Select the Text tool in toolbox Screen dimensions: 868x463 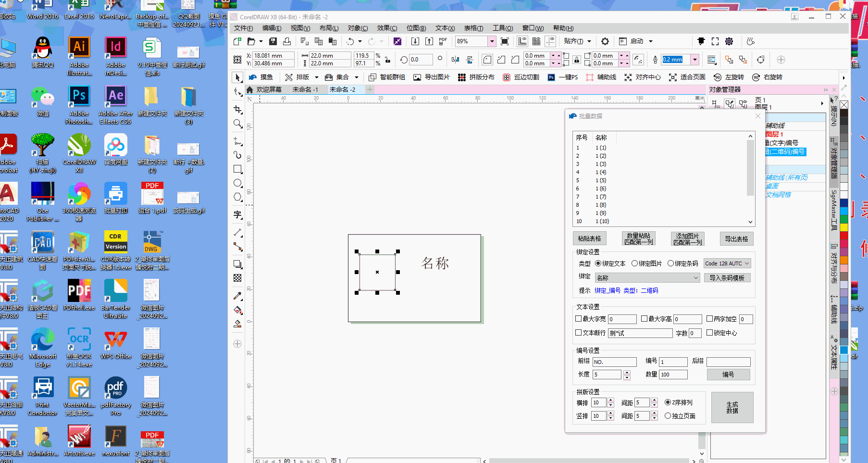(x=237, y=214)
